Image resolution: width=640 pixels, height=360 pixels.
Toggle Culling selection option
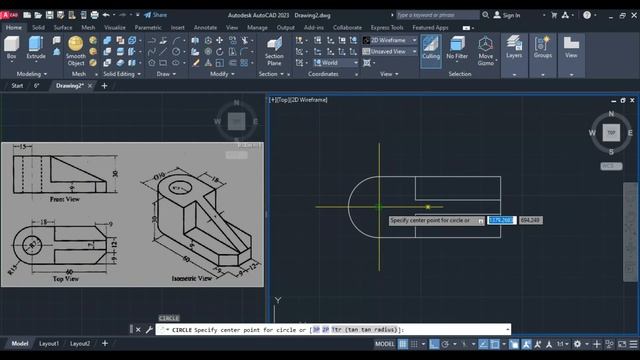click(431, 50)
